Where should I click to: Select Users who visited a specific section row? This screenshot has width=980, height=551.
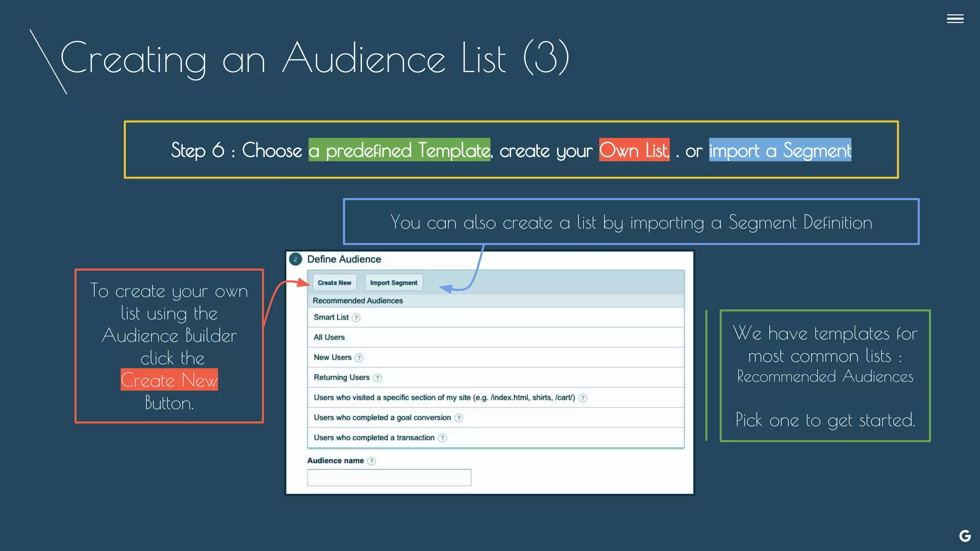[496, 397]
